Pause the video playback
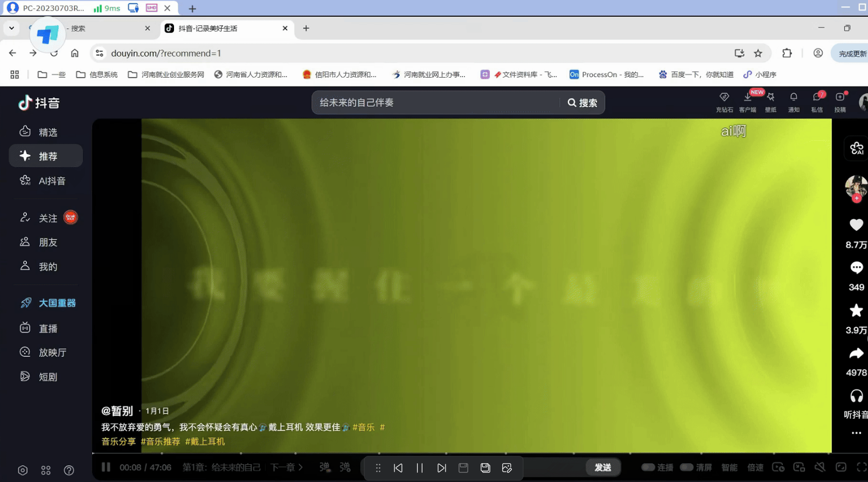This screenshot has height=482, width=868. tap(106, 467)
